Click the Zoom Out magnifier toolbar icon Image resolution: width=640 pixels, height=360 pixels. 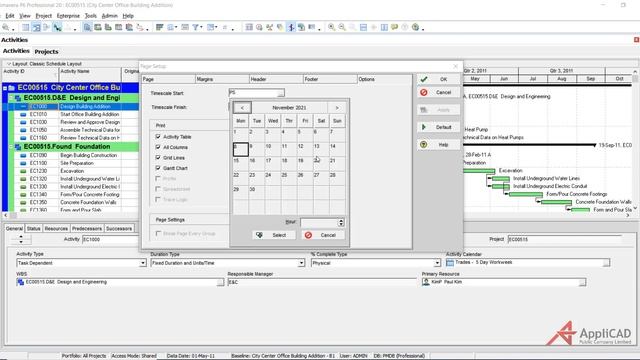342,27
